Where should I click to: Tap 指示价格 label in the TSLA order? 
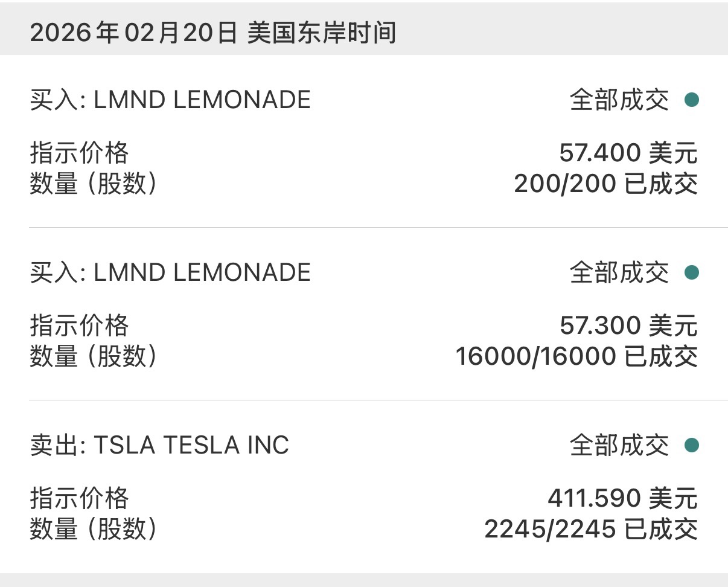tap(79, 498)
